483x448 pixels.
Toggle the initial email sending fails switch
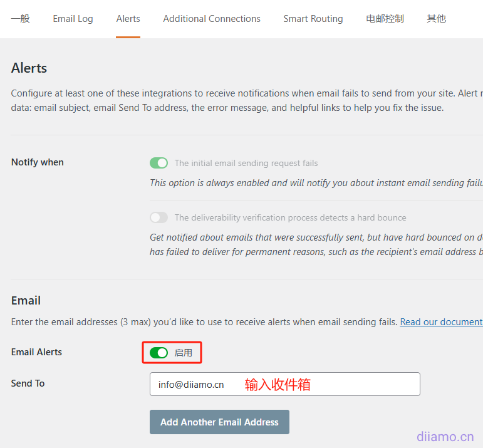pos(159,163)
